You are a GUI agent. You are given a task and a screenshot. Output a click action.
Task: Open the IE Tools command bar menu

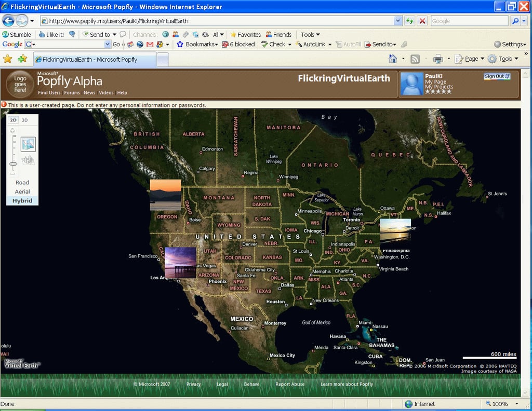coord(503,59)
